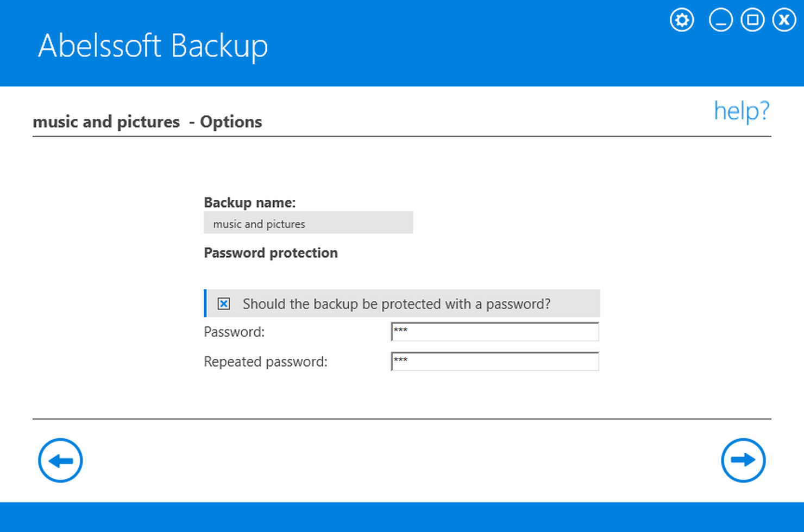Click the blue footer bar
This screenshot has width=804, height=532.
(x=402, y=517)
